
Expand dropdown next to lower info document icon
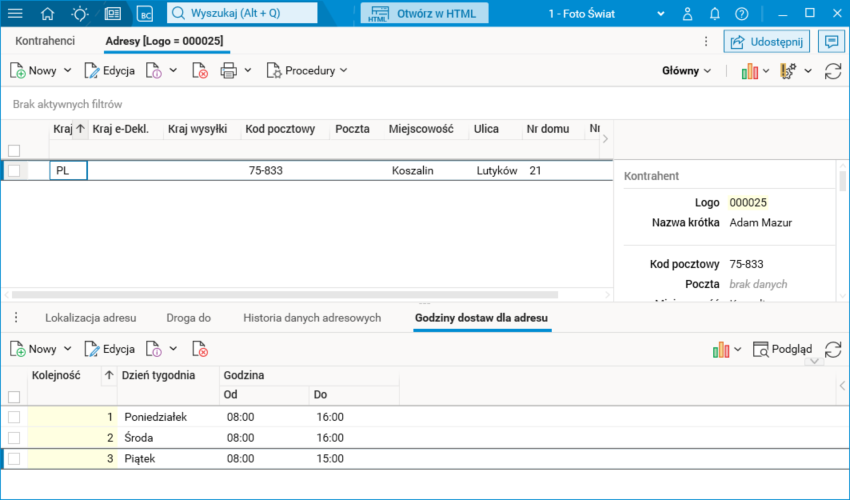tap(173, 349)
